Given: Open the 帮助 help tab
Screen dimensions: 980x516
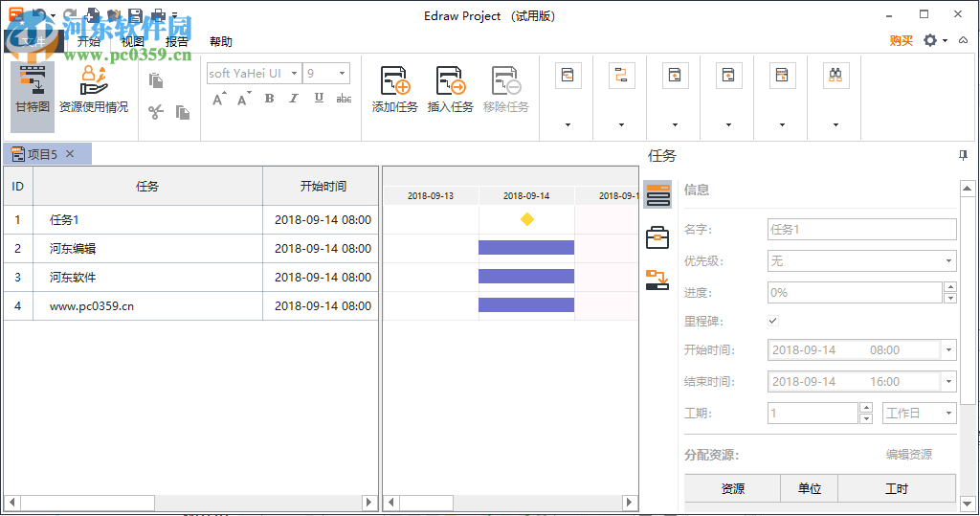Looking at the screenshot, I should pyautogui.click(x=221, y=41).
